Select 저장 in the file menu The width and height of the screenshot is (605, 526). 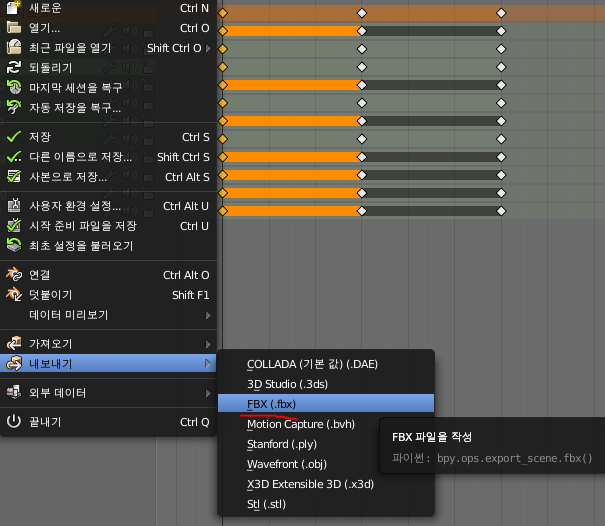click(108, 137)
